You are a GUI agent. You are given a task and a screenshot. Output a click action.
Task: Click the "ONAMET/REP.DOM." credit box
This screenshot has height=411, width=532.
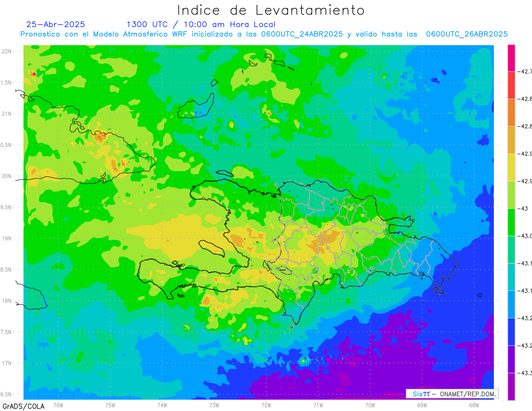point(452,394)
